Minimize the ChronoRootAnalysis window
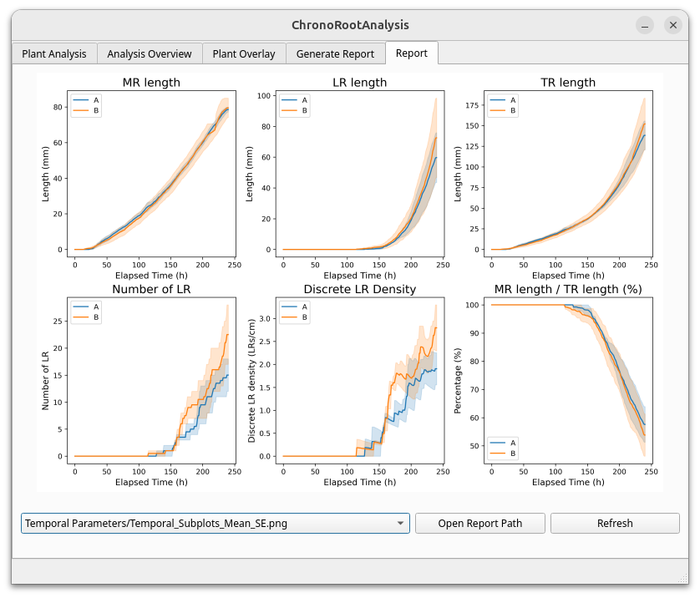700x598 pixels. click(x=645, y=25)
